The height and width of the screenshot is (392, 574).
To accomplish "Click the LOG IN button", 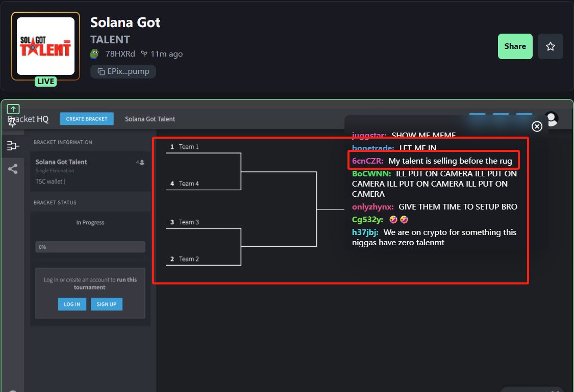I will click(72, 304).
